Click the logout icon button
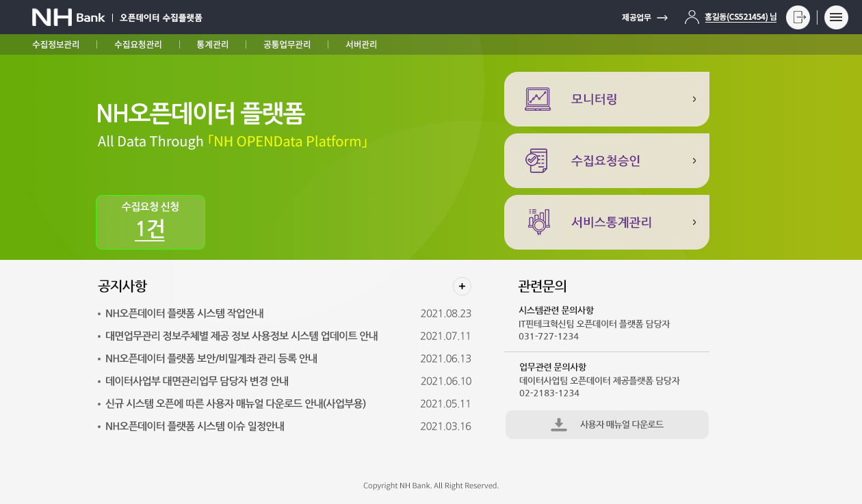 point(798,17)
